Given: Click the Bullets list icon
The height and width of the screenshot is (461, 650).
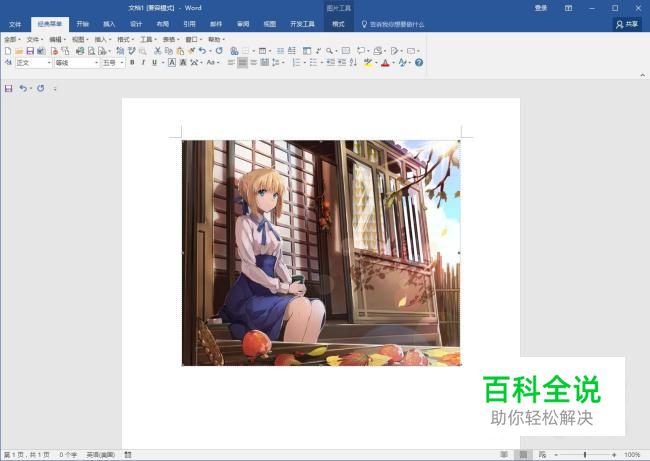Looking at the screenshot, I should [x=313, y=63].
